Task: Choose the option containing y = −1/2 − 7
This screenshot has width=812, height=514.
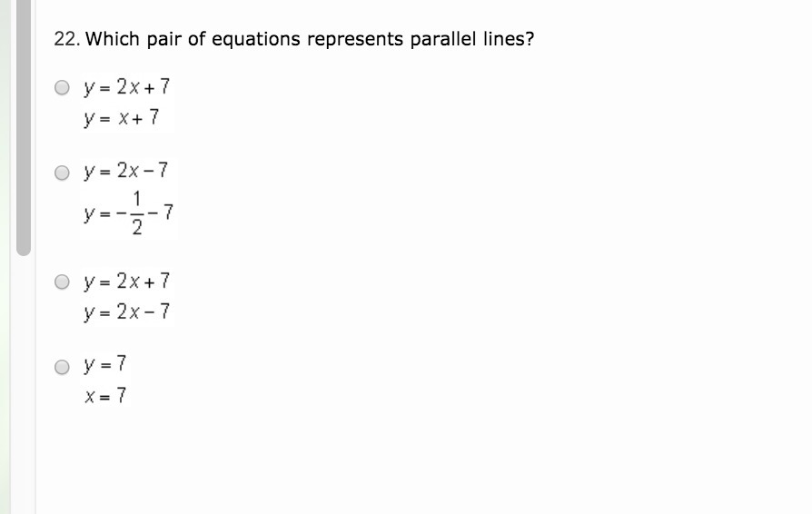Action: tap(62, 173)
